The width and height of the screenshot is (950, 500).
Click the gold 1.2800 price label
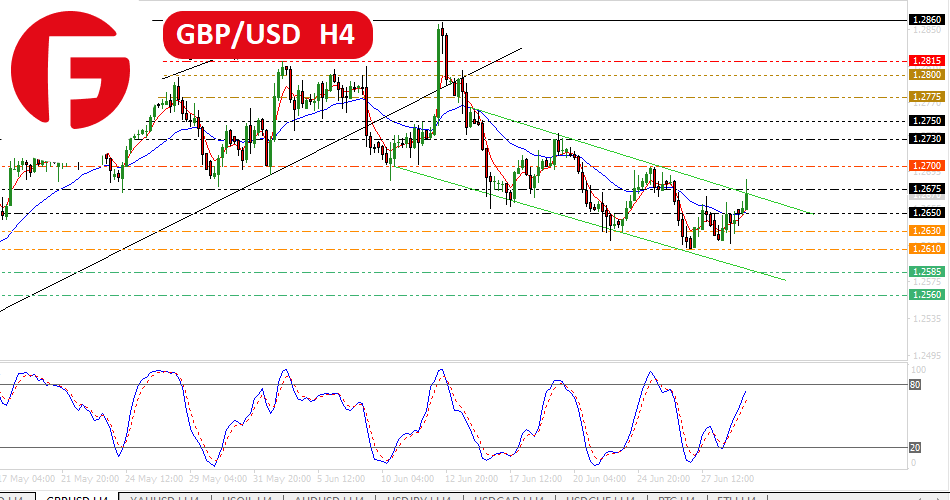(926, 75)
